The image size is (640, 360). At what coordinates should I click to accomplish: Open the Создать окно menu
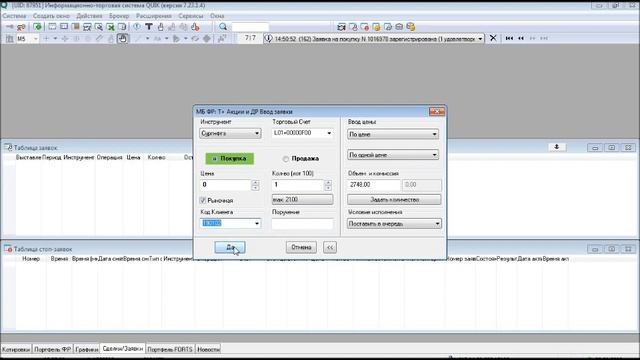(x=51, y=16)
